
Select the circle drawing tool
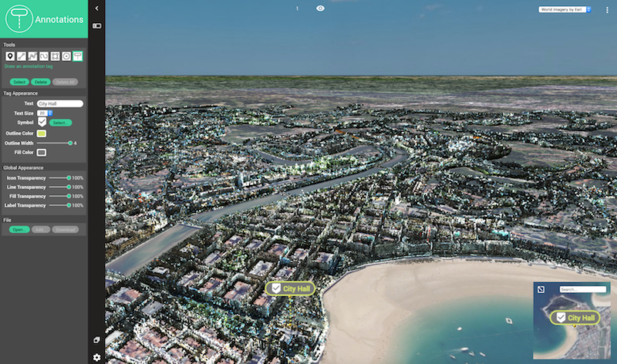coord(66,56)
